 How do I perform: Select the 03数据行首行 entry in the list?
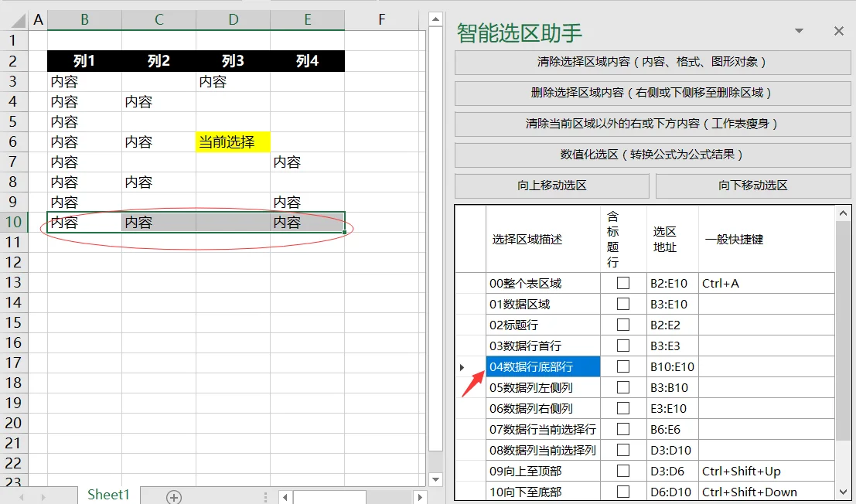tap(543, 346)
